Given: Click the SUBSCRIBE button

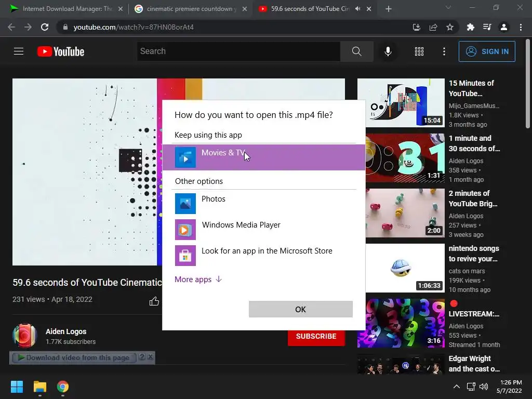Looking at the screenshot, I should pyautogui.click(x=316, y=336).
